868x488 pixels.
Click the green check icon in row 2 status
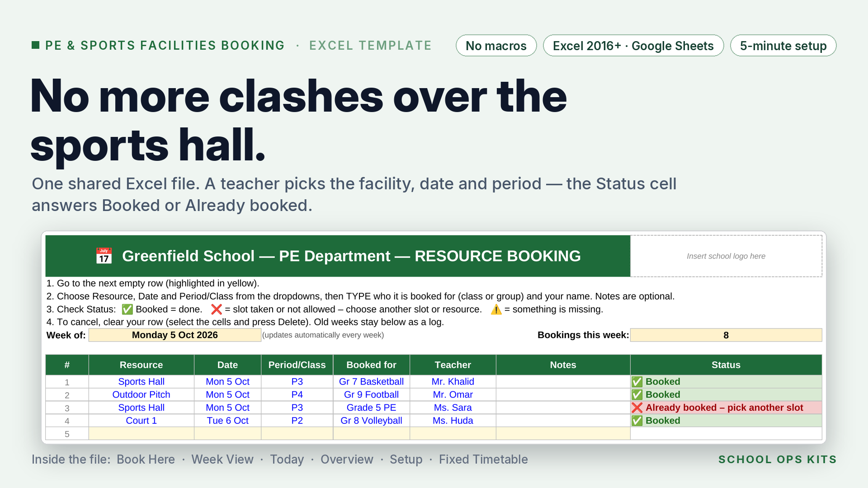pyautogui.click(x=637, y=395)
